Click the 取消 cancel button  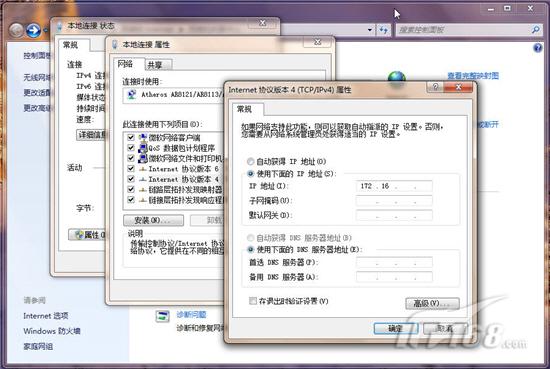click(445, 329)
